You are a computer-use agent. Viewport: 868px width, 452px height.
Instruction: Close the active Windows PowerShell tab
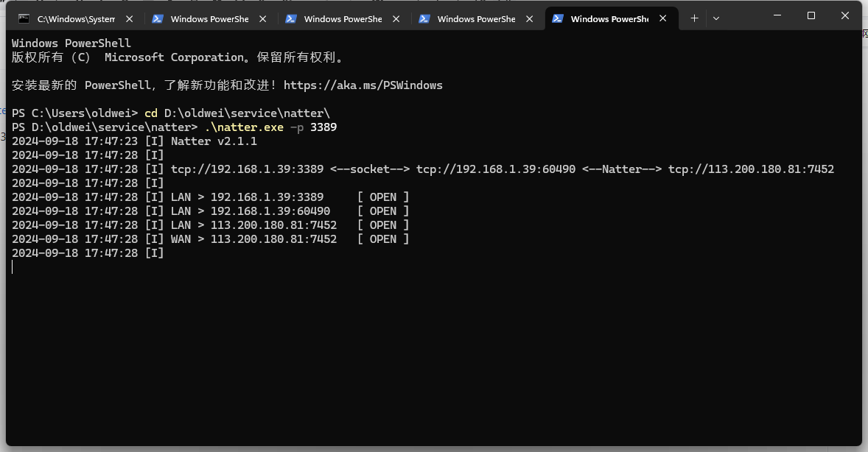coord(663,18)
